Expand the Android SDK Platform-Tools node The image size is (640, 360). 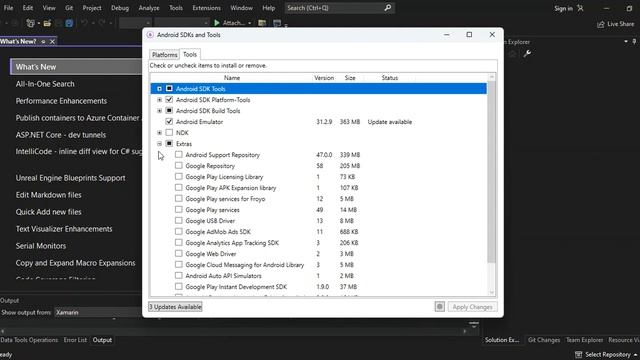pyautogui.click(x=160, y=100)
